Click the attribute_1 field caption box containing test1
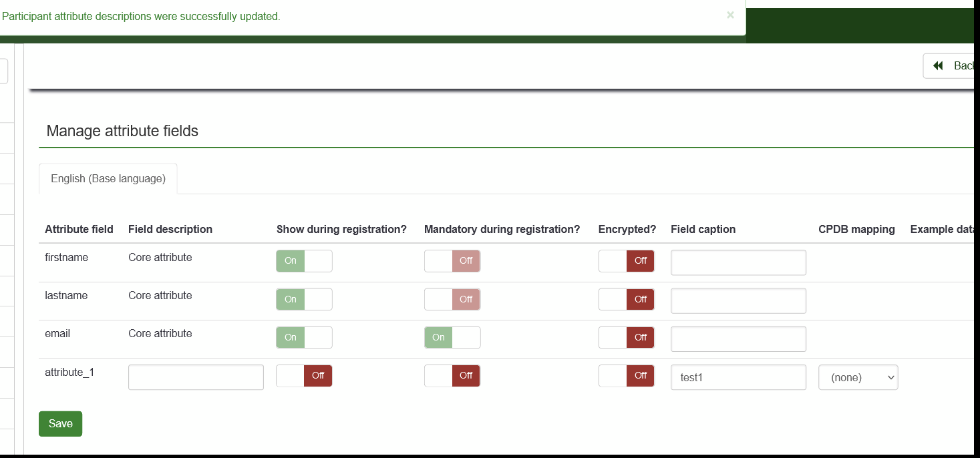980x458 pixels. pos(738,378)
